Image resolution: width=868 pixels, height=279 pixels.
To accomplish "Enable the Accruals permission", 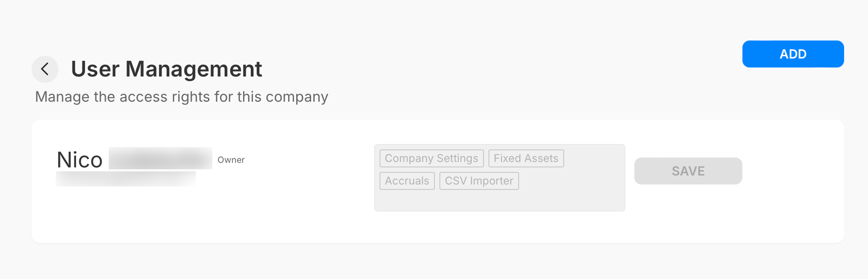I will (x=407, y=181).
